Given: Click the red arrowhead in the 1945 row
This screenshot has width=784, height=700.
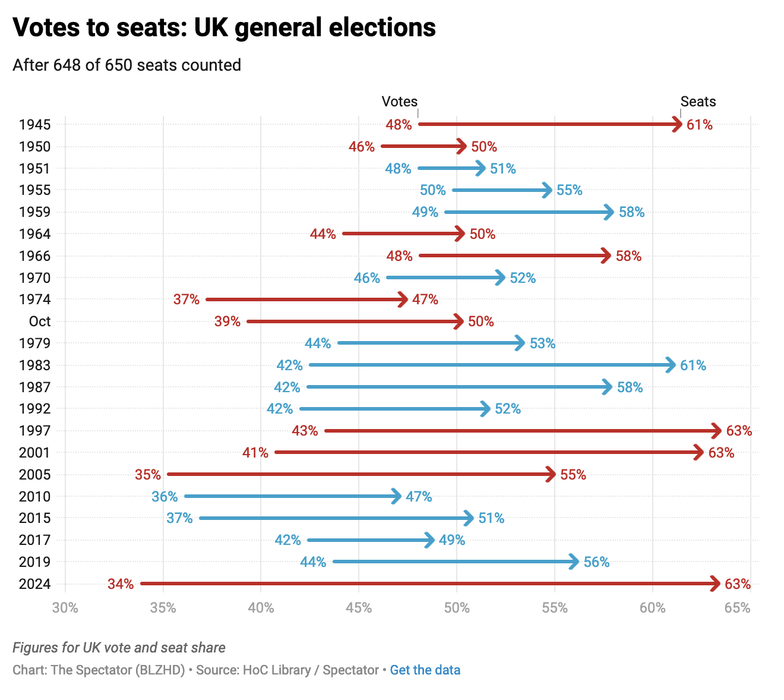Looking at the screenshot, I should (x=678, y=124).
